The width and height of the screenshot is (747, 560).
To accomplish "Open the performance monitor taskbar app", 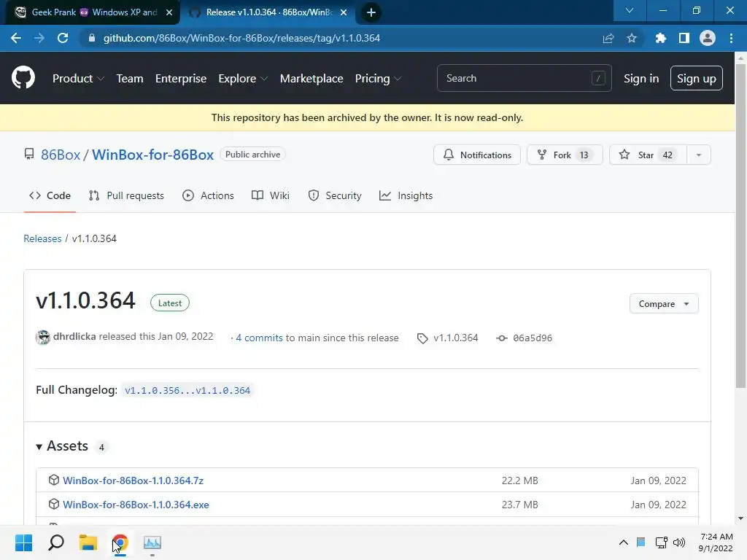I will click(152, 542).
